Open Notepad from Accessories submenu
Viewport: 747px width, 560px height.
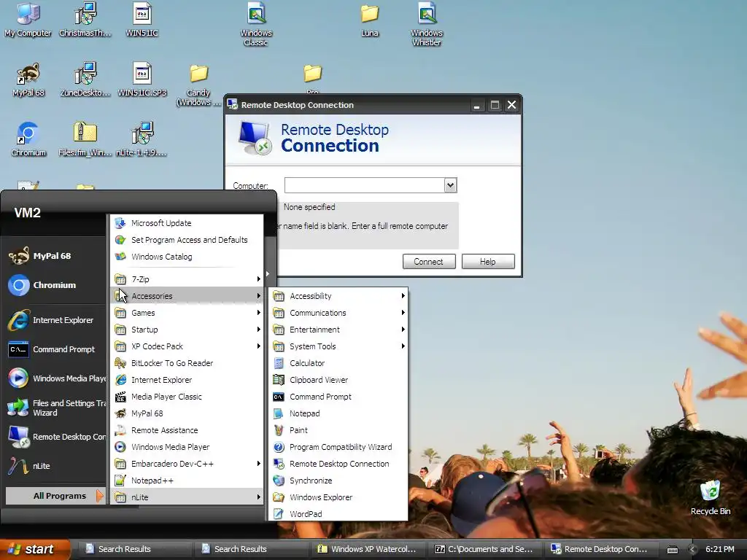click(x=338, y=413)
